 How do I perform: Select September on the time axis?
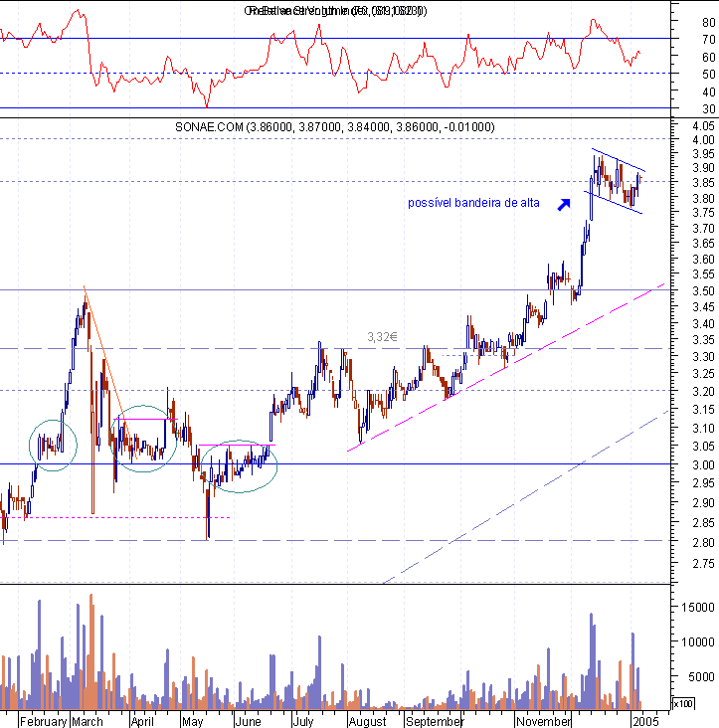tap(434, 720)
